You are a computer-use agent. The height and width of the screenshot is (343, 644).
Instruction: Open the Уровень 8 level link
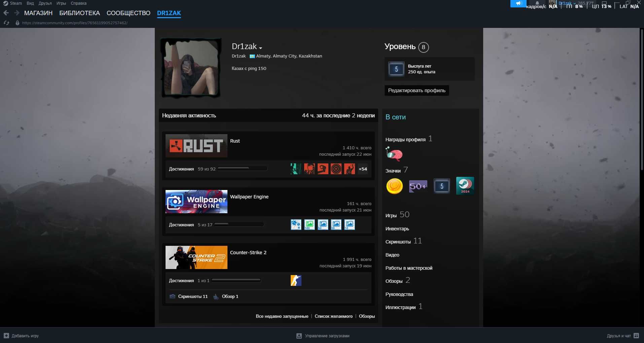tap(406, 47)
